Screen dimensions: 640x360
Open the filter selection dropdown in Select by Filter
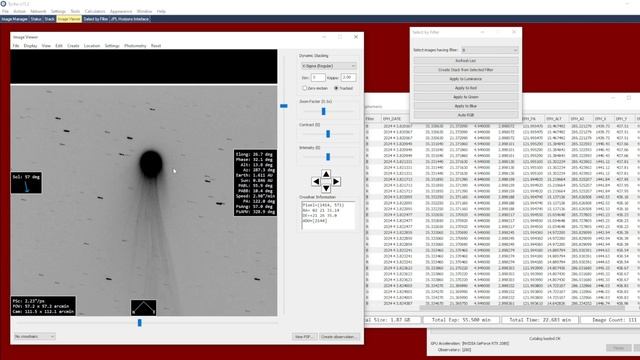pos(489,50)
